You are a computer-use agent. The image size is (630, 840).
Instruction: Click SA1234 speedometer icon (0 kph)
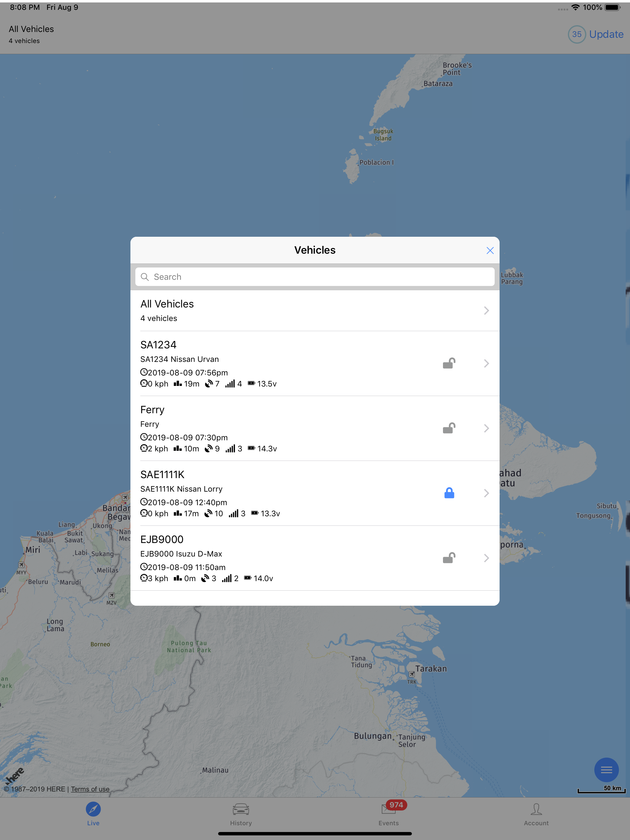(x=144, y=383)
